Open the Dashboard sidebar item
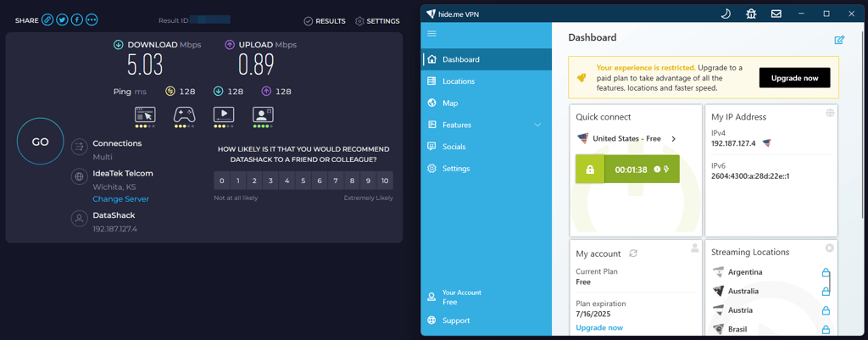Screen dimensions: 868x340 tap(487, 59)
